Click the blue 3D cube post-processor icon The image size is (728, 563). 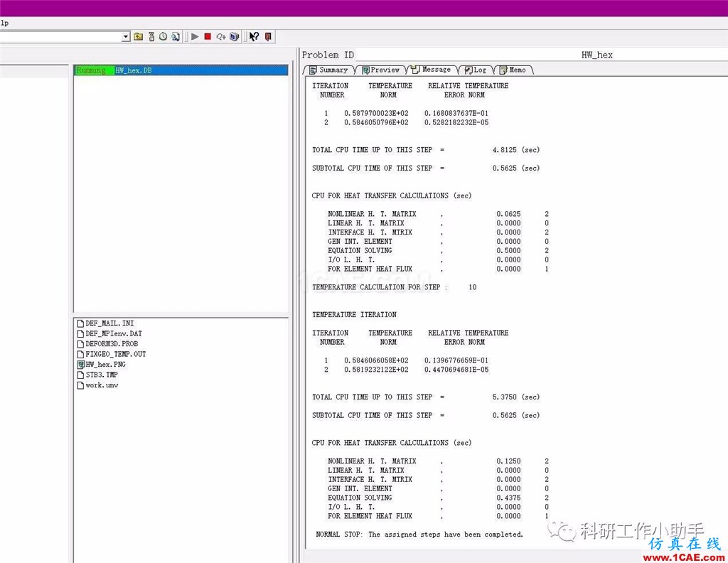(x=235, y=36)
